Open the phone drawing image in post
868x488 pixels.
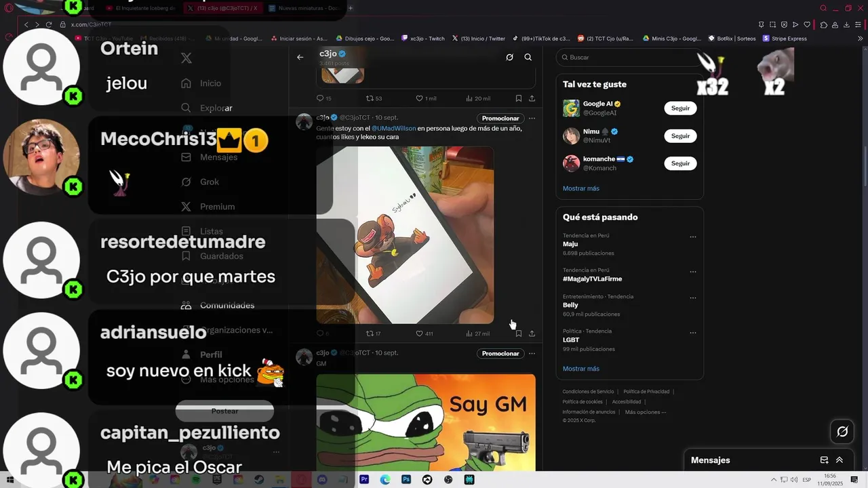(405, 235)
